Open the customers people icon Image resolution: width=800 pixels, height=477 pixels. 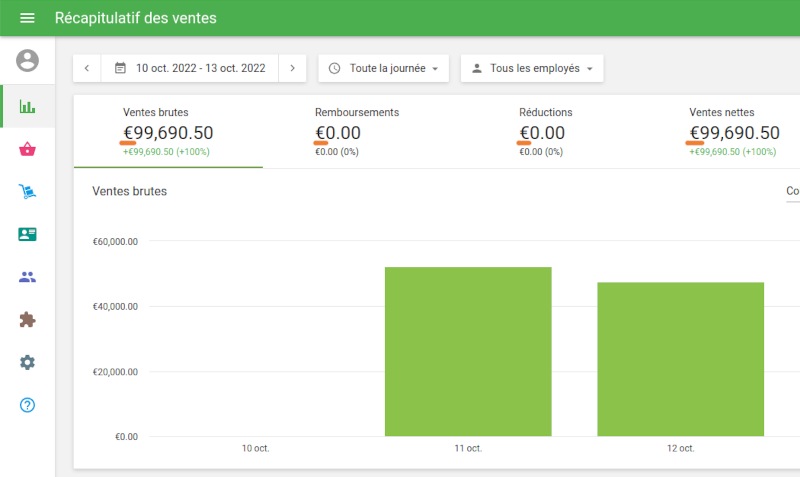click(27, 277)
